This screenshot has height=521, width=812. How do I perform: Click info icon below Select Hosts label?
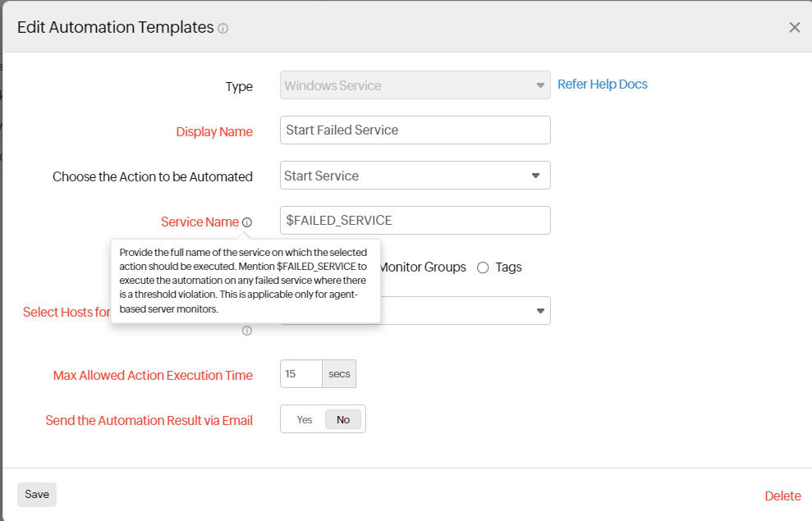tap(247, 331)
